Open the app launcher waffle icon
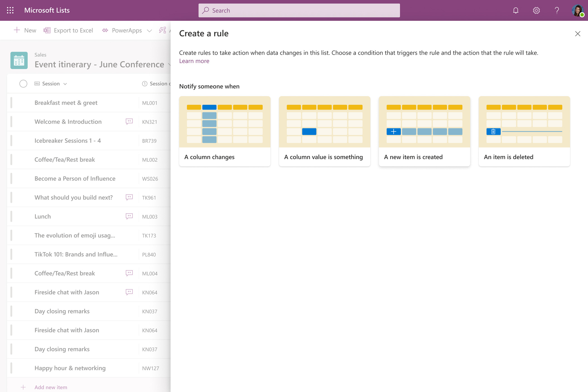The width and height of the screenshot is (588, 392). click(x=10, y=10)
